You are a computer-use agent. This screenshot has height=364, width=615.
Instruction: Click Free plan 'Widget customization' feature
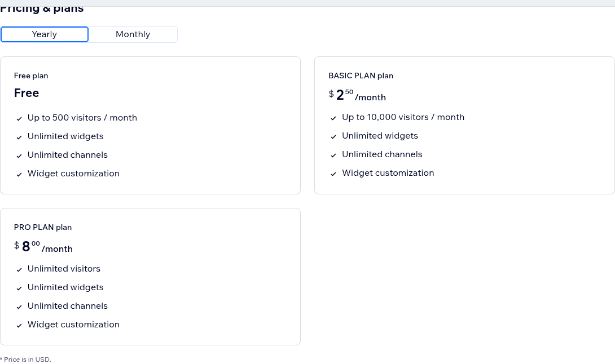[x=73, y=174]
